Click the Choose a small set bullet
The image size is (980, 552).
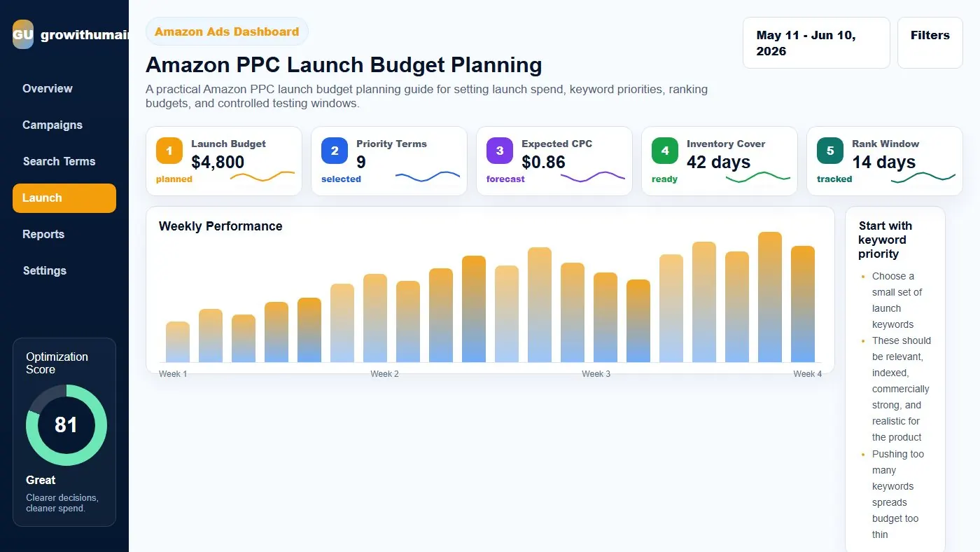pyautogui.click(x=897, y=301)
